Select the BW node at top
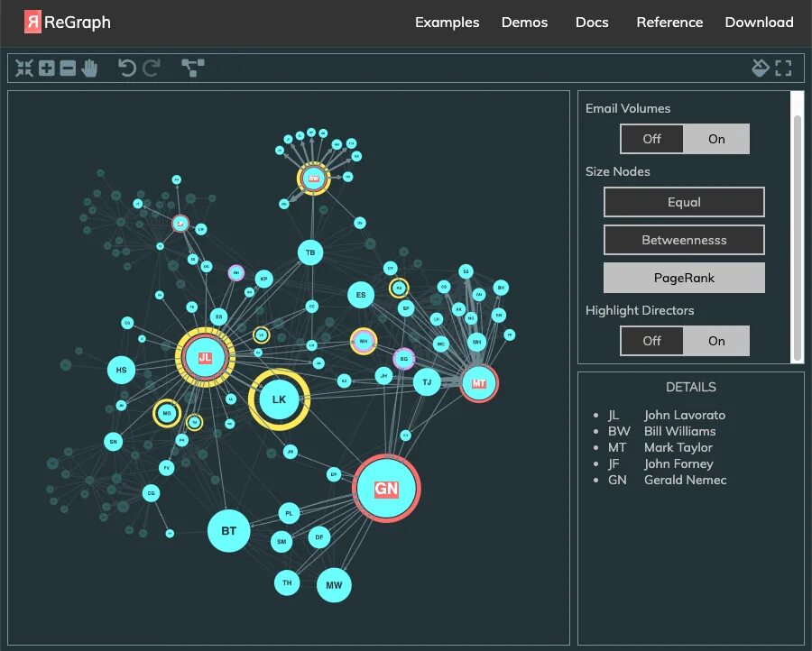The image size is (812, 651). 313,179
